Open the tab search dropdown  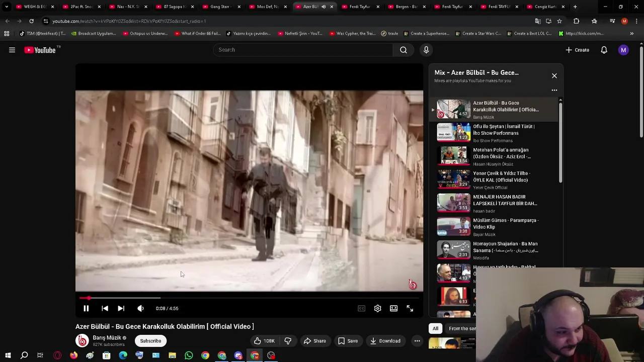click(7, 7)
